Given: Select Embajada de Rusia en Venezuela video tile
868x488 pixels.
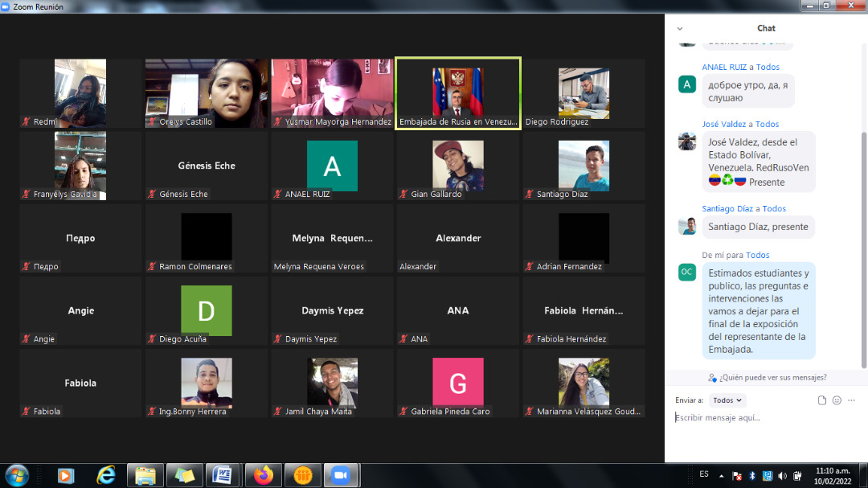Looking at the screenshot, I should (458, 93).
